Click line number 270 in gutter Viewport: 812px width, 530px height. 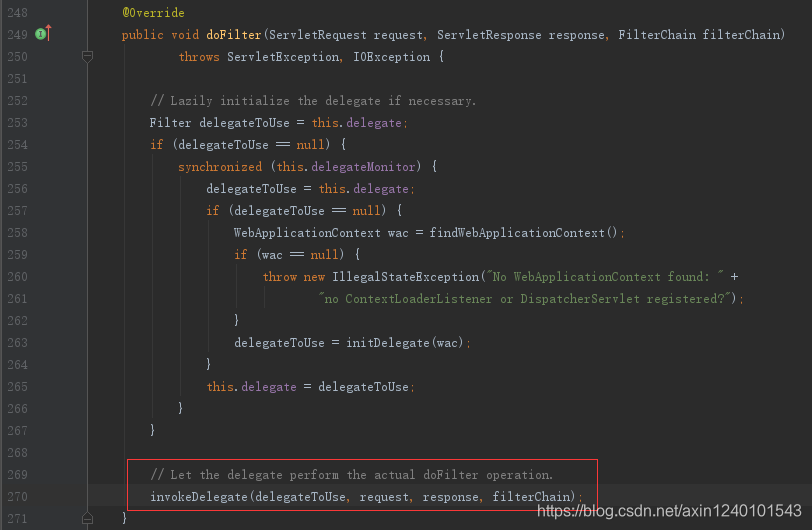coord(17,496)
